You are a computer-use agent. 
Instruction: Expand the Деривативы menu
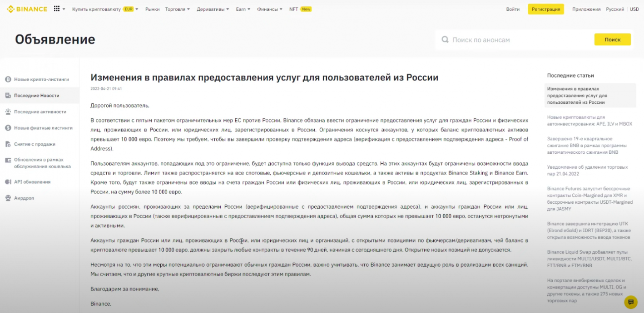[x=213, y=9]
